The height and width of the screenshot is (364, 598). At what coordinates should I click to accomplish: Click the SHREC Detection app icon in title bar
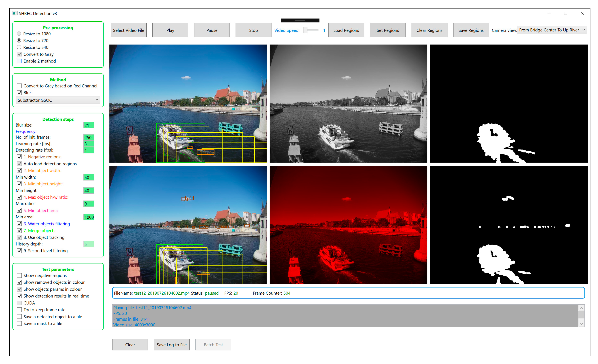15,13
